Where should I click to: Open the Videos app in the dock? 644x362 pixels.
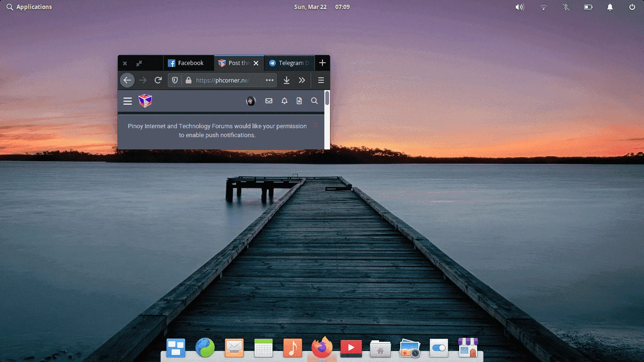tap(351, 348)
